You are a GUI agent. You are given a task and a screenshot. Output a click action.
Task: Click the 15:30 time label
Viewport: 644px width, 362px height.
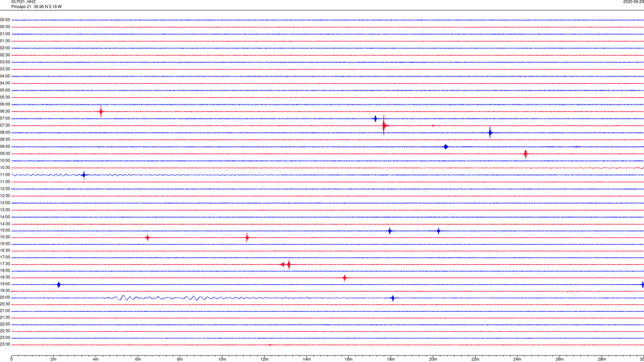(x=5, y=237)
